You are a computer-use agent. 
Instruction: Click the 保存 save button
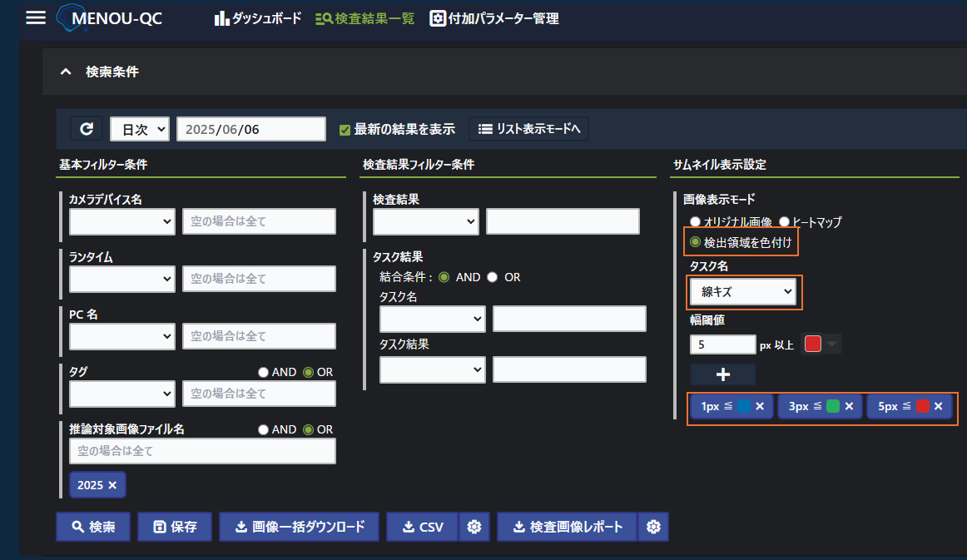[175, 527]
